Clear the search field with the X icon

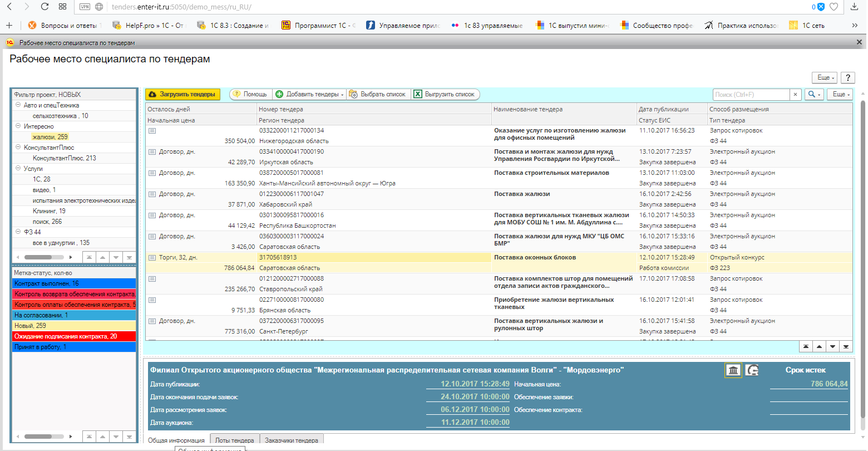point(796,95)
